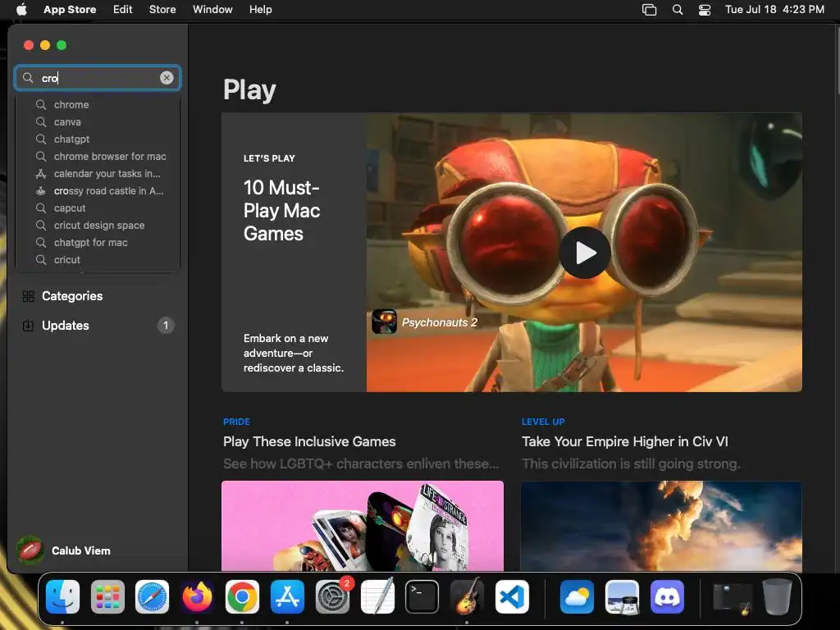The width and height of the screenshot is (840, 630).
Task: Select the "chrome" search suggestion
Action: pyautogui.click(x=98, y=104)
